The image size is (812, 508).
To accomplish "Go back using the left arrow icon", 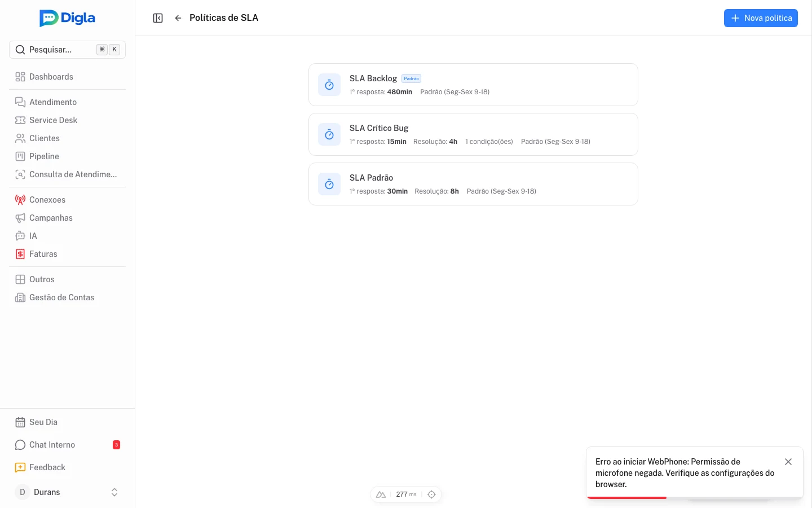I will tap(178, 18).
